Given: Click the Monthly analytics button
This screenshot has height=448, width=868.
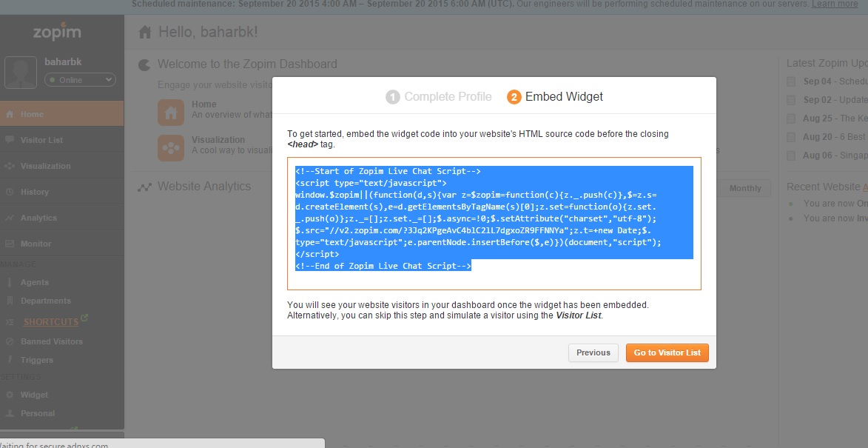Looking at the screenshot, I should [x=745, y=188].
